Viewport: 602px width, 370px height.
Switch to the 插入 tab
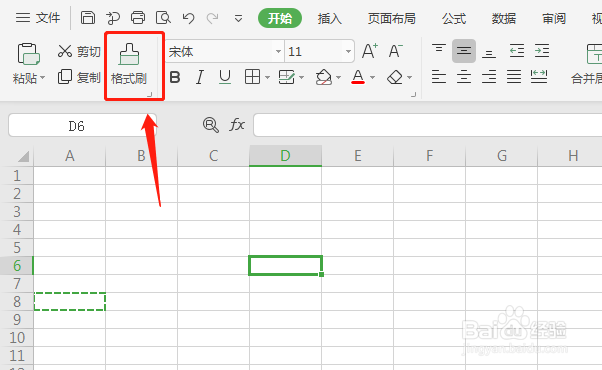pos(329,18)
